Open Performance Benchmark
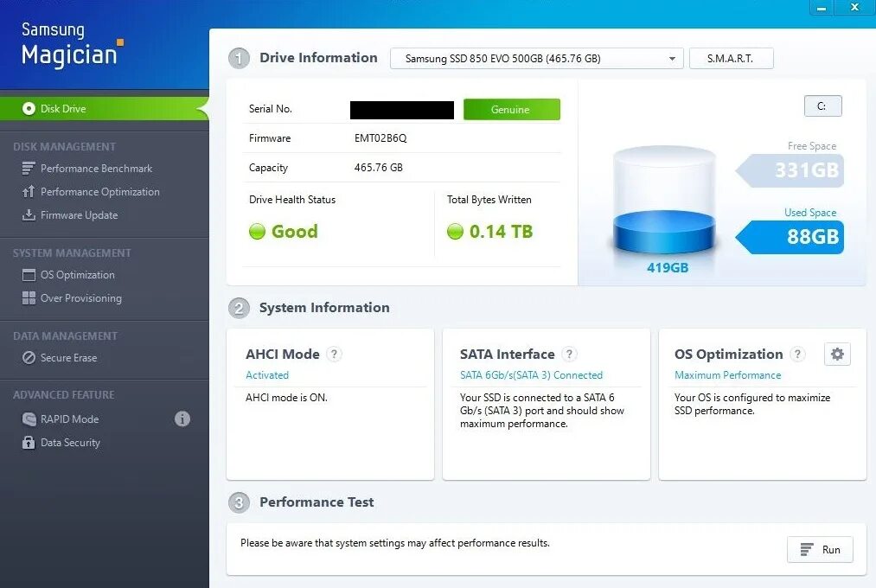Screen dimensions: 876x588 click(x=96, y=168)
